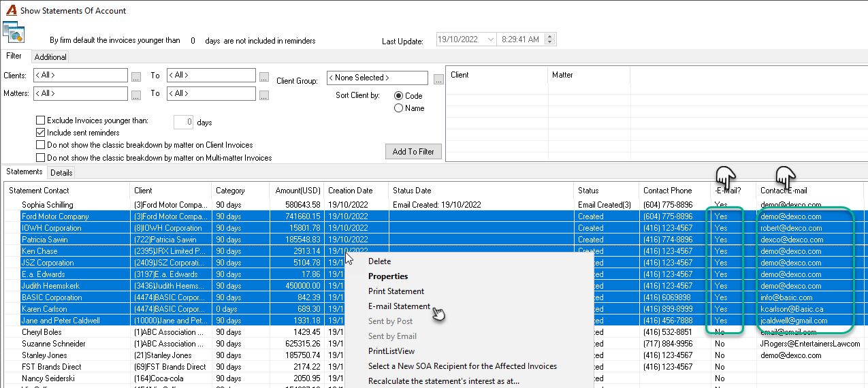The width and height of the screenshot is (868, 388).
Task: Click the Add To Filter button
Action: coord(413,152)
